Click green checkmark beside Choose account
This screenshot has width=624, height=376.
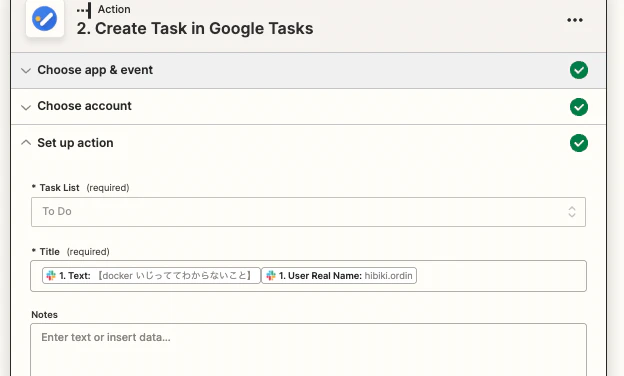pos(579,107)
